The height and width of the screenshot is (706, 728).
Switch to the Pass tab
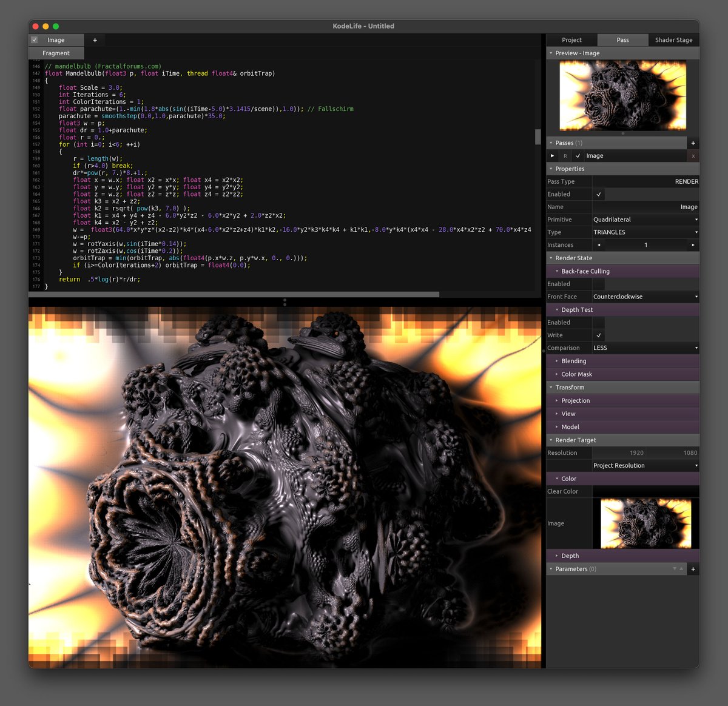622,40
